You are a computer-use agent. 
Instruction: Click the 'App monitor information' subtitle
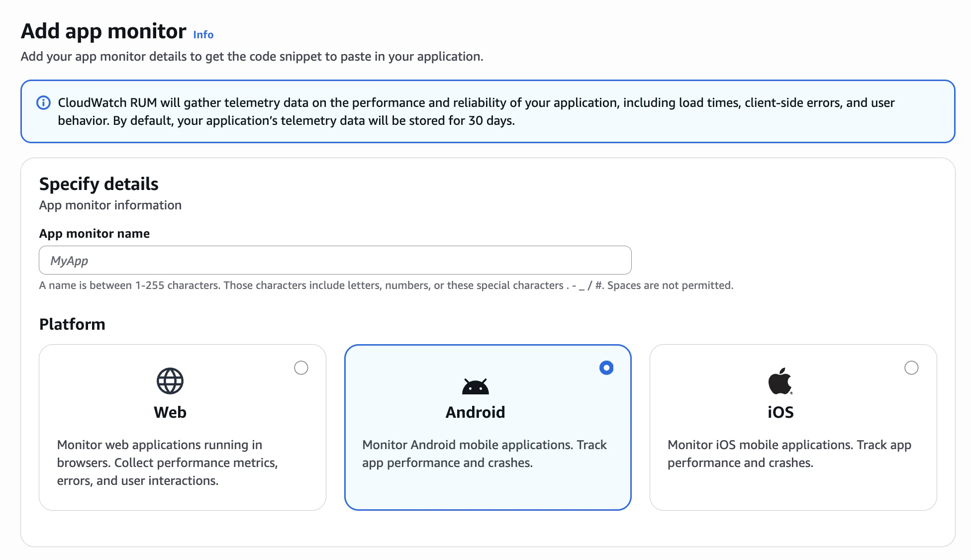tap(110, 205)
